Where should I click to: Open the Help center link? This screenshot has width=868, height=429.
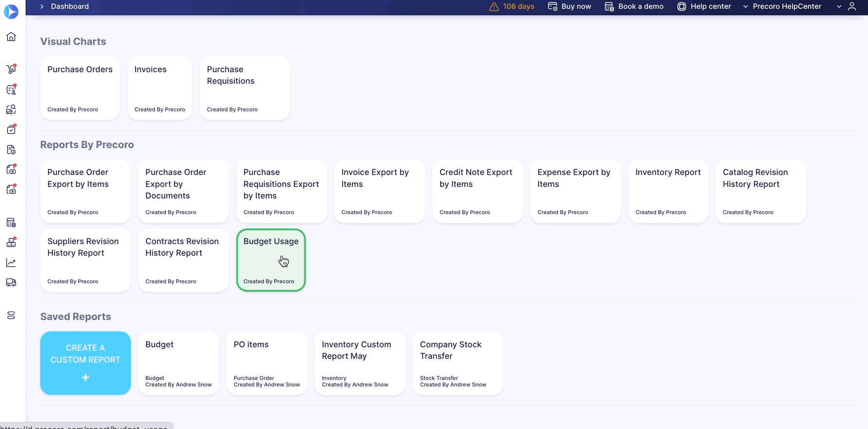pyautogui.click(x=711, y=6)
